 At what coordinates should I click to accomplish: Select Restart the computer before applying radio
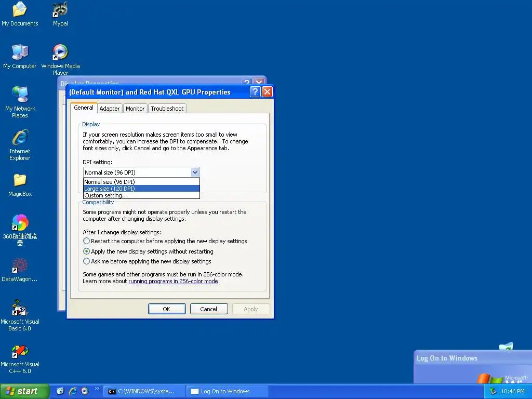click(87, 241)
